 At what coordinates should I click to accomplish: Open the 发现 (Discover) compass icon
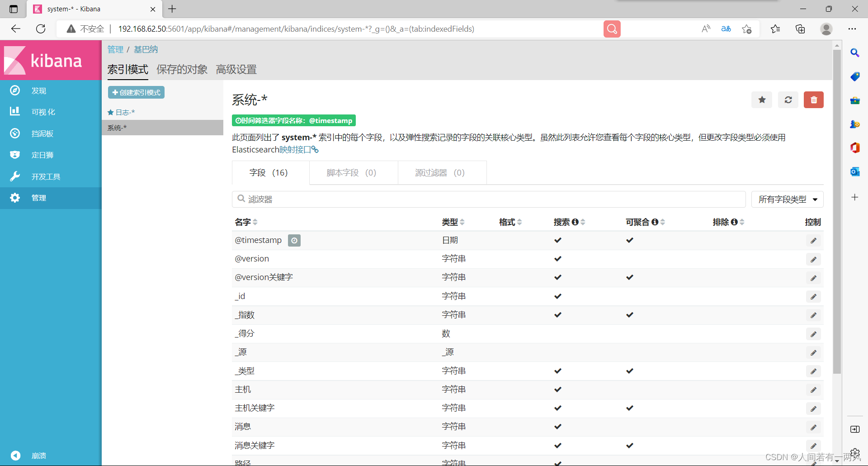(x=15, y=90)
